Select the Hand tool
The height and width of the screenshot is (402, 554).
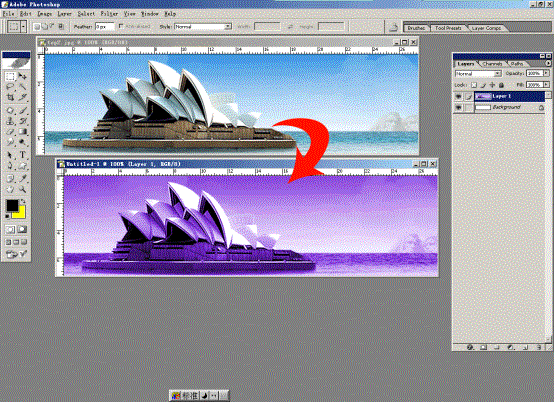(x=10, y=189)
